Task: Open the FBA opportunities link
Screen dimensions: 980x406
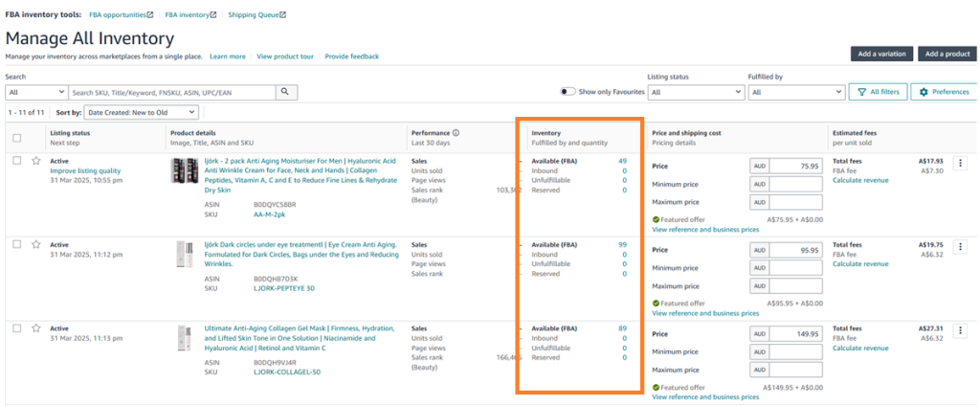Action: tap(117, 14)
